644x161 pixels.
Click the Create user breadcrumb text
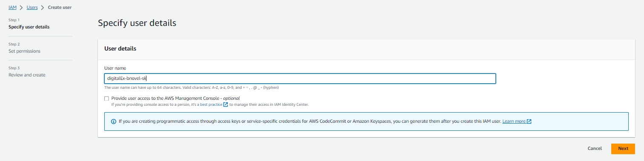(x=60, y=8)
